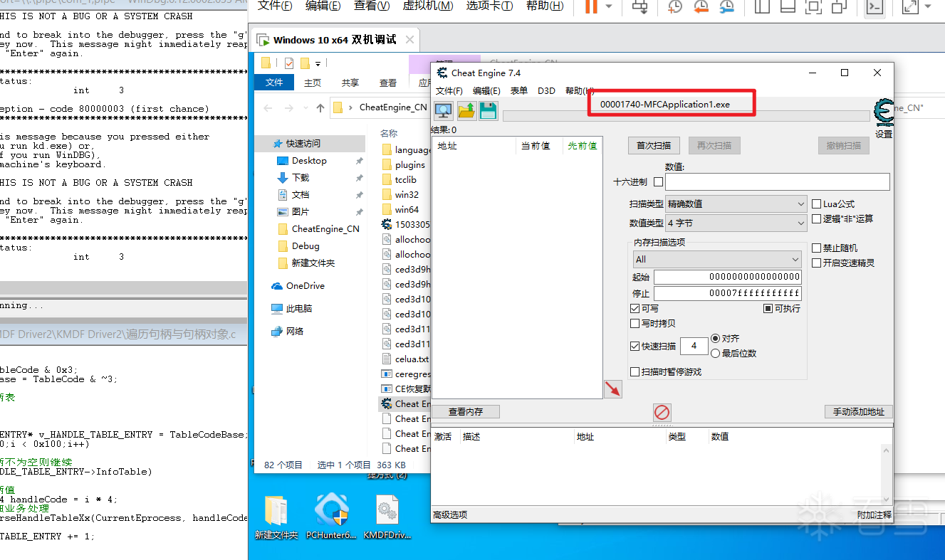This screenshot has width=945, height=560.
Task: Open the memory region All dropdown
Action: pos(718,260)
